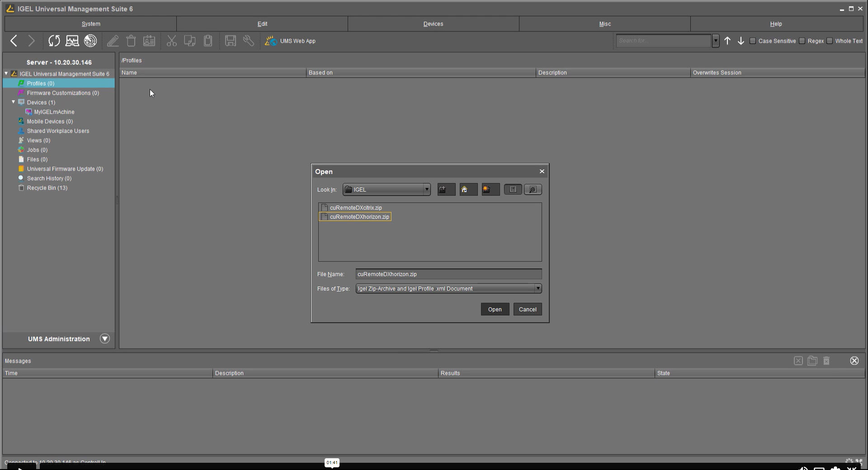Go to home folder in Open dialog
Viewport: 868px width, 470px height.
[468, 190]
